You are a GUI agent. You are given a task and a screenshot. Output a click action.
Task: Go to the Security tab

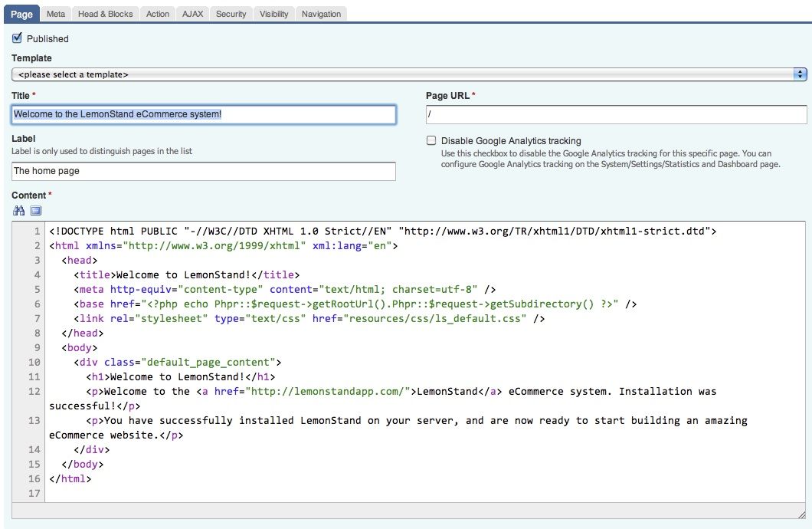point(231,13)
